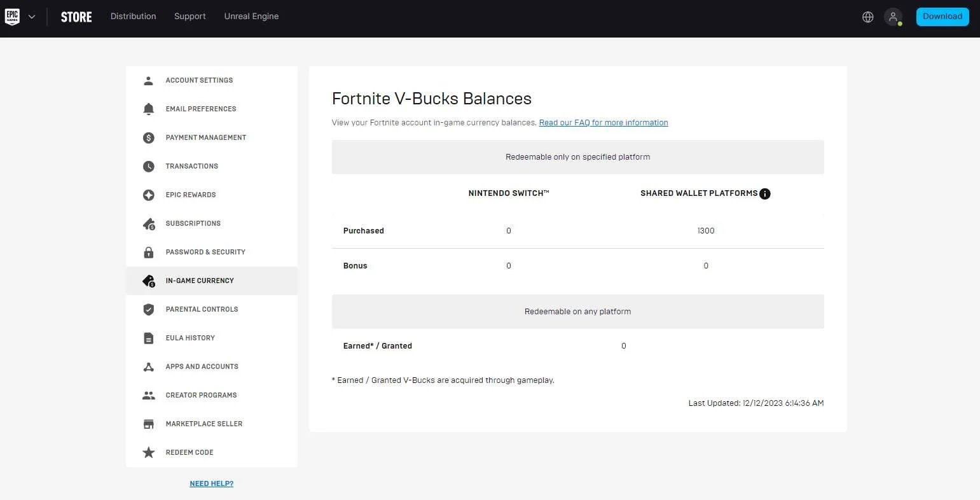Click the Email Preferences bell icon
Image resolution: width=980 pixels, height=500 pixels.
(149, 109)
